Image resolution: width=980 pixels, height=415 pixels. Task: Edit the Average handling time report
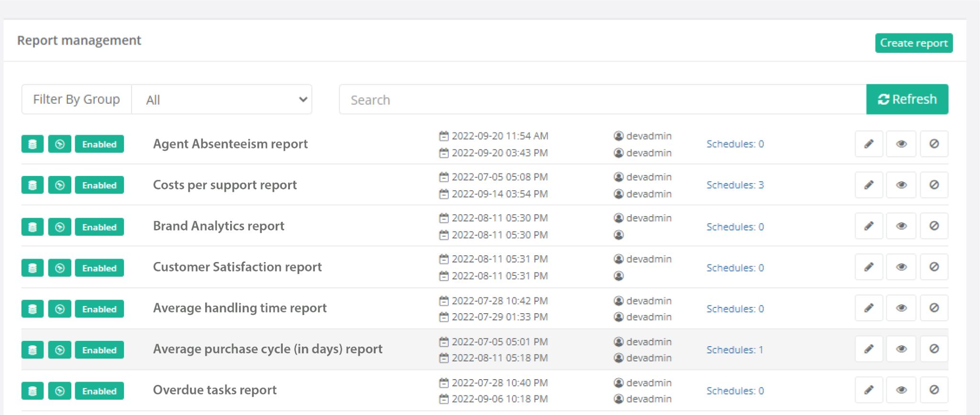869,308
